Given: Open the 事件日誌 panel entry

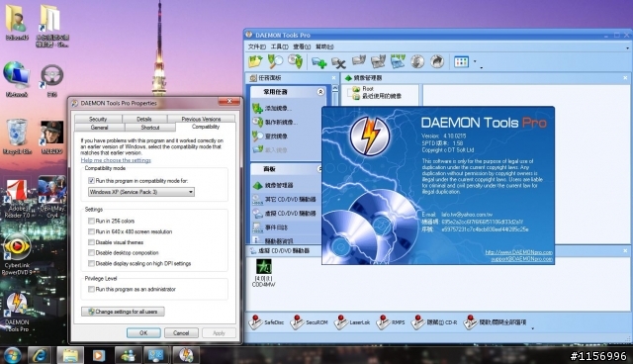Looking at the screenshot, I should [270, 227].
